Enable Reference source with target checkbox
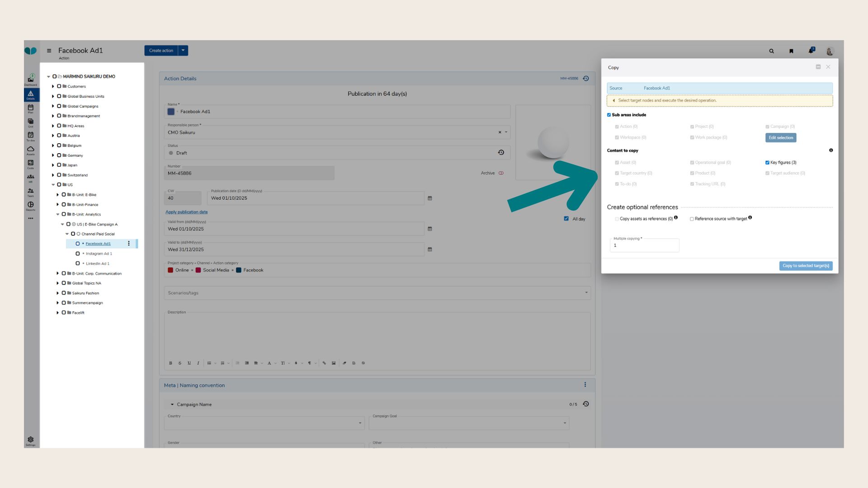 (x=692, y=219)
